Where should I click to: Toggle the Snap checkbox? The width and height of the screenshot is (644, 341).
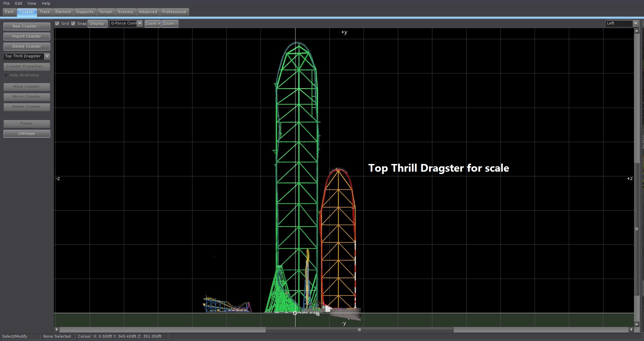[73, 23]
